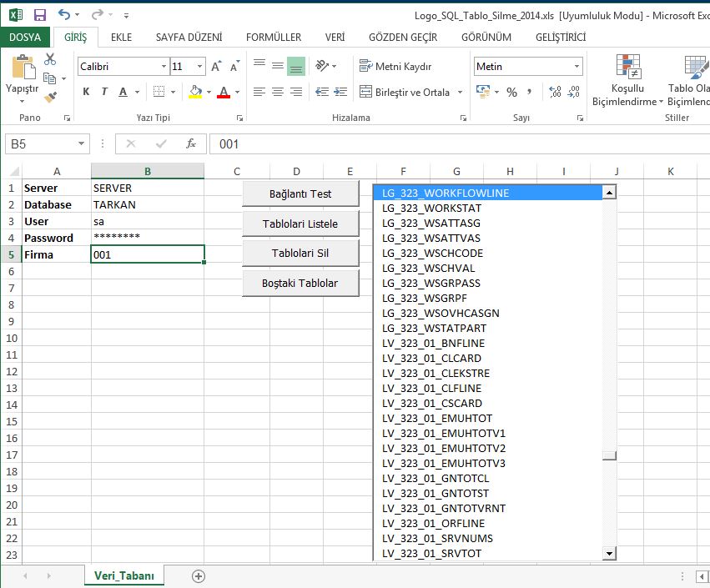The height and width of the screenshot is (588, 710).
Task: Open the font name Calibri dropdown
Action: click(164, 67)
